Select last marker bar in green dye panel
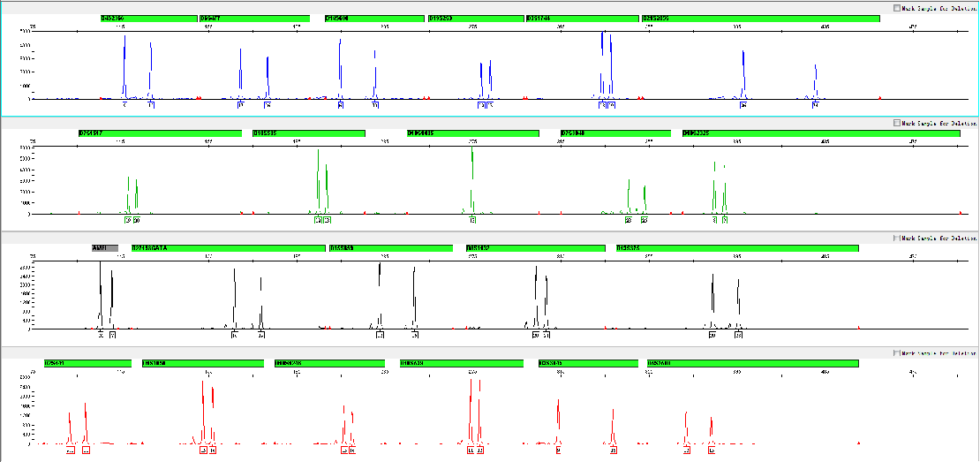The height and width of the screenshot is (462, 980). [821, 133]
